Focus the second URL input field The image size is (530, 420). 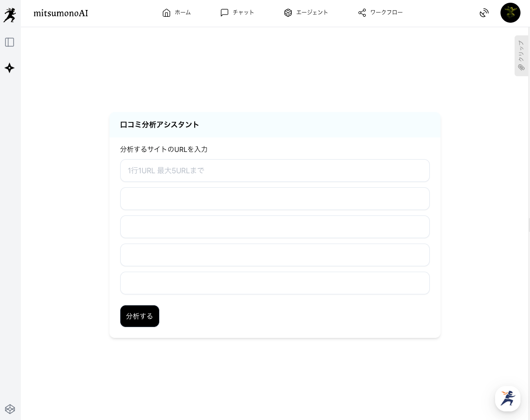coord(275,199)
